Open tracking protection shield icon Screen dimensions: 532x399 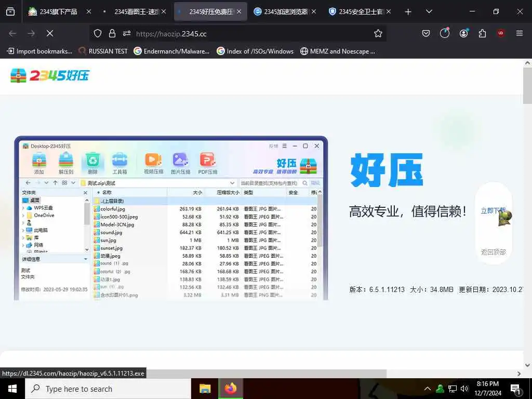[x=98, y=33]
